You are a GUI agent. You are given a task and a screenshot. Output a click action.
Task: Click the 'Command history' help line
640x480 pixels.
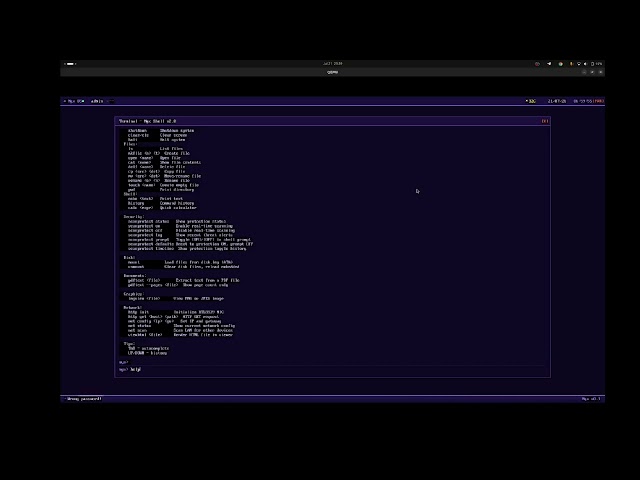[x=161, y=203]
